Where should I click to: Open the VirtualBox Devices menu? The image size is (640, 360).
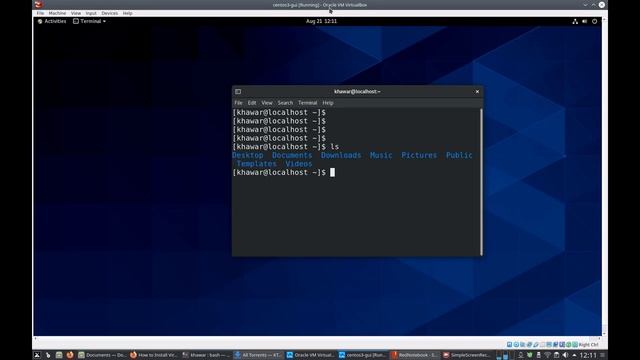(x=109, y=13)
